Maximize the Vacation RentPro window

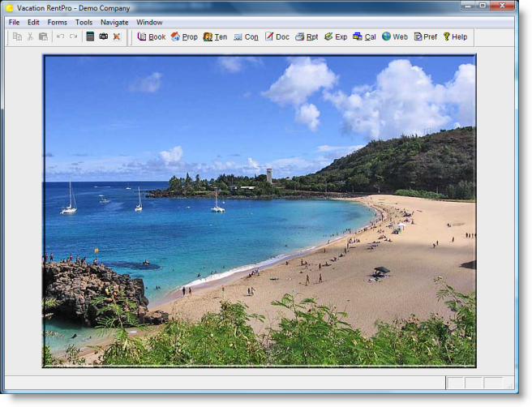coord(483,6)
